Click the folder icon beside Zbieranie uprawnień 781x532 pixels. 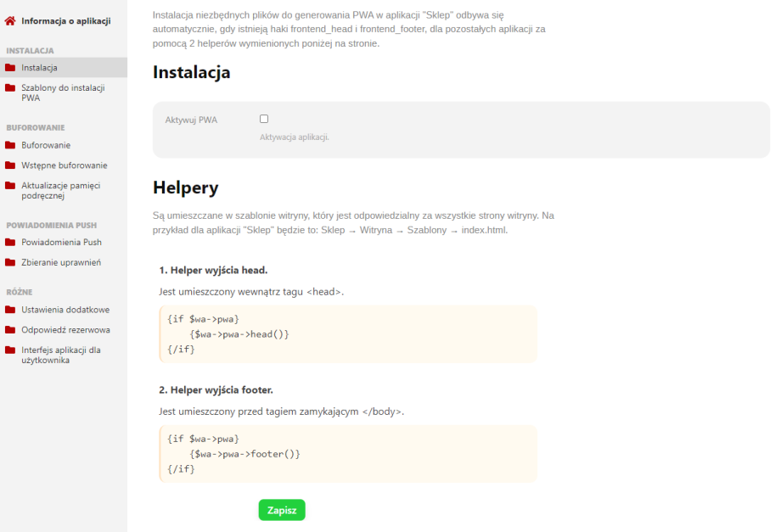point(10,262)
